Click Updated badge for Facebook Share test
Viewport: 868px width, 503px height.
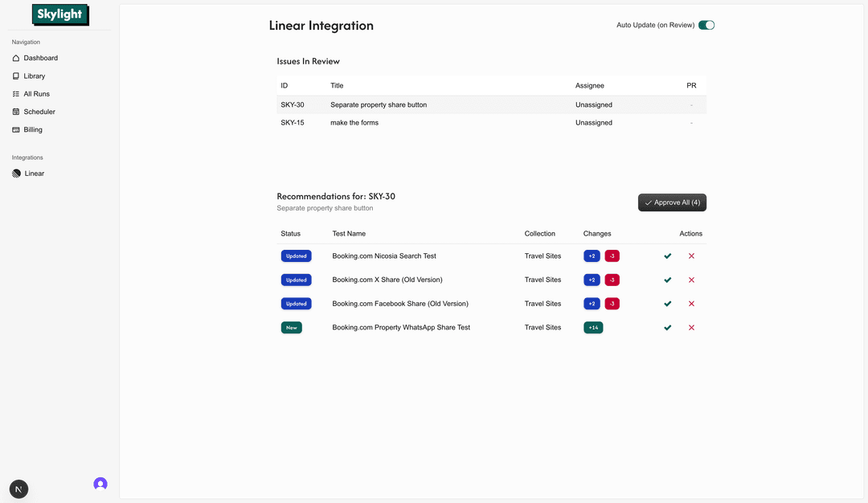[296, 304]
